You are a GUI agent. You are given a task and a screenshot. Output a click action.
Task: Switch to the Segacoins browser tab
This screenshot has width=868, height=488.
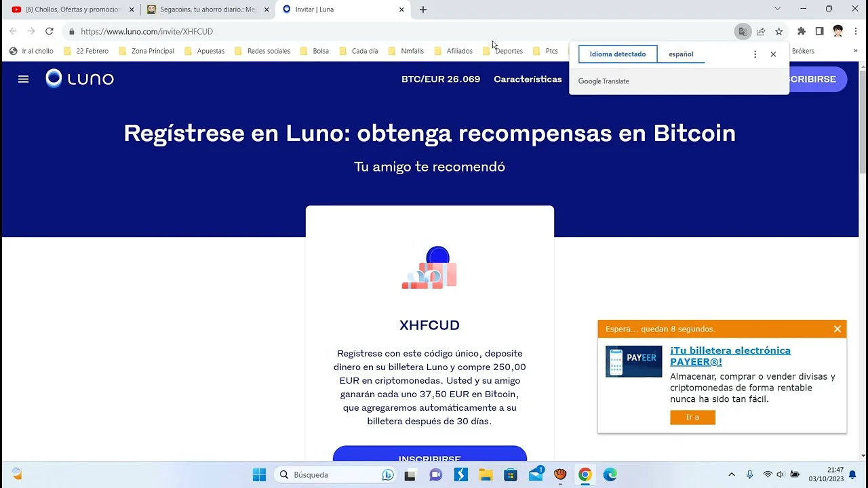208,9
